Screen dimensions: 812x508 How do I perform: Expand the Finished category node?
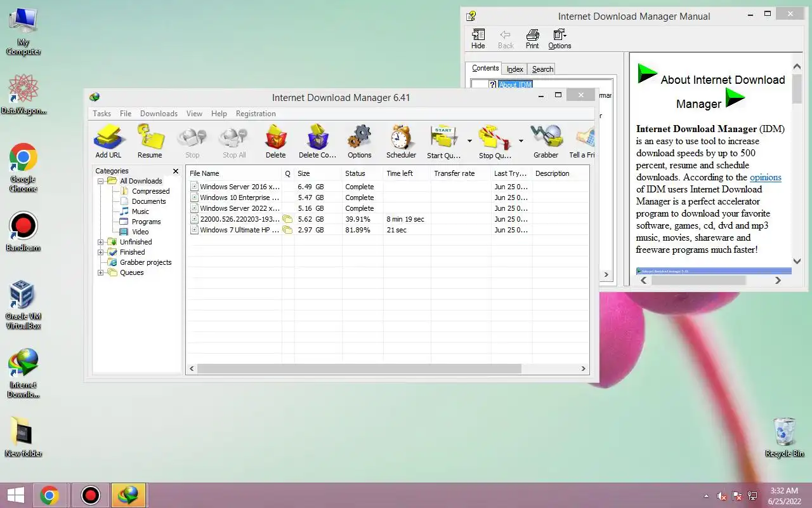pos(101,252)
